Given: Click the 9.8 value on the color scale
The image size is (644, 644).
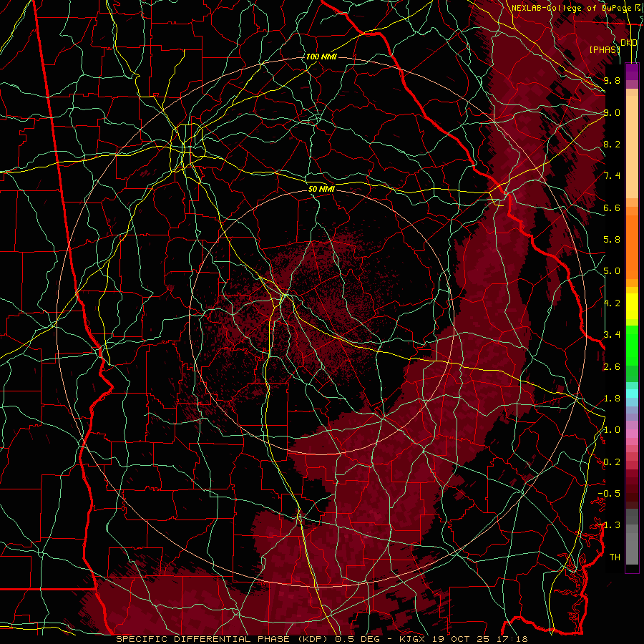Looking at the screenshot, I should (x=612, y=80).
